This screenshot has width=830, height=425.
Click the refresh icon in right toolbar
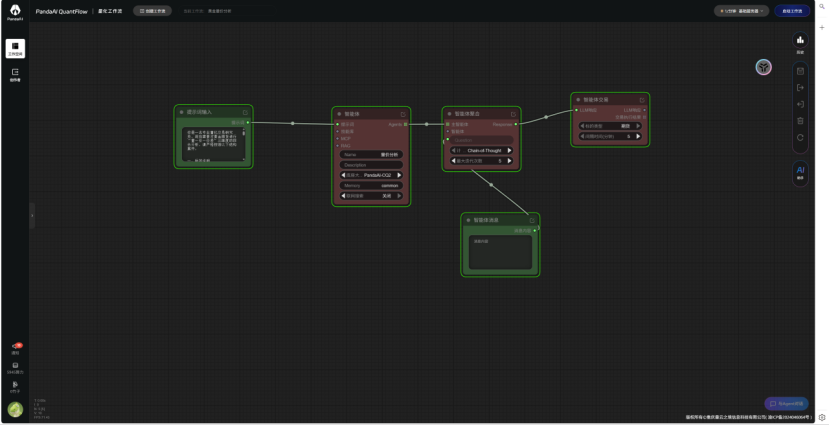800,137
